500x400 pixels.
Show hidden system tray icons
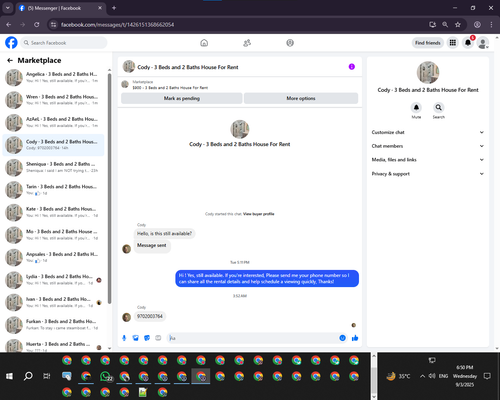[422, 376]
